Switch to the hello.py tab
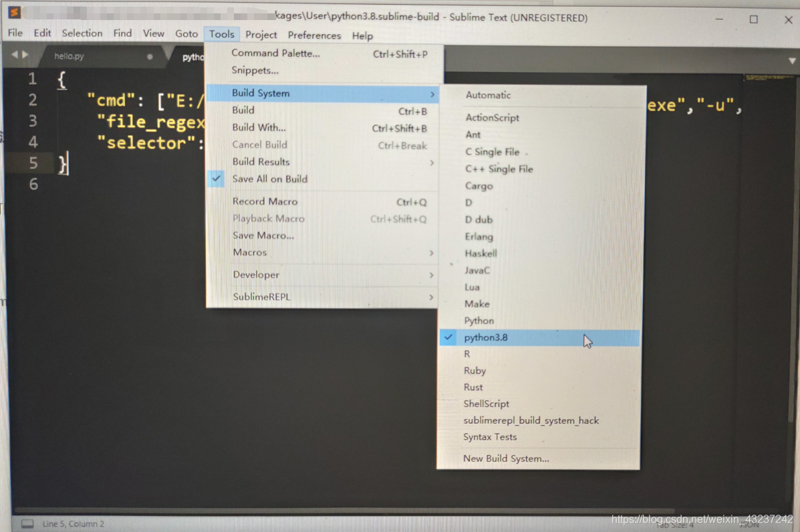This screenshot has width=800, height=532. (x=70, y=56)
